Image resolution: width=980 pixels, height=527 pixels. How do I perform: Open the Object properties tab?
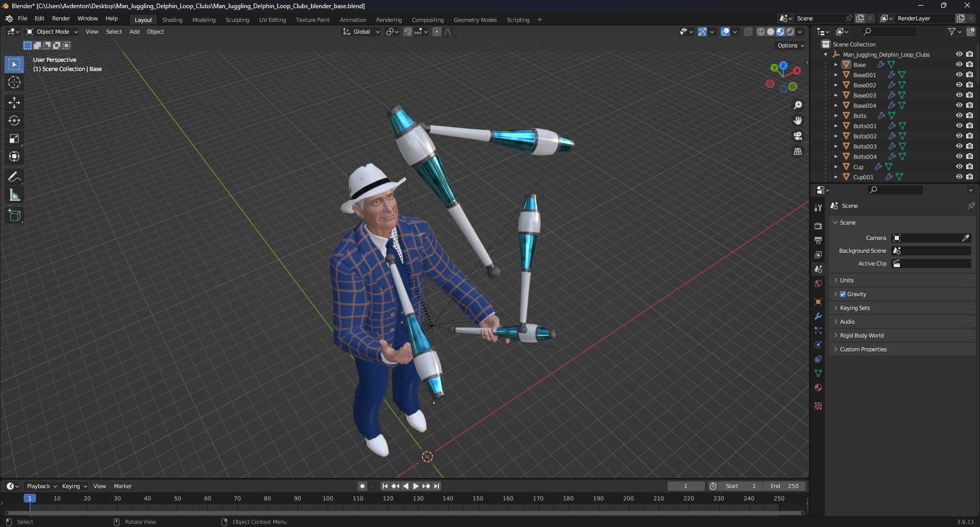[818, 302]
